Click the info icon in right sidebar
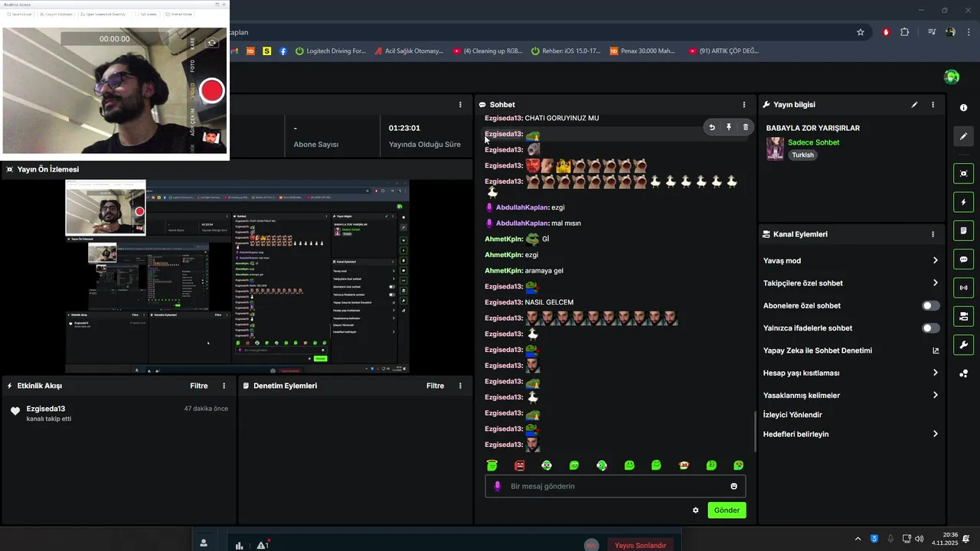This screenshot has width=980, height=551. tap(964, 108)
